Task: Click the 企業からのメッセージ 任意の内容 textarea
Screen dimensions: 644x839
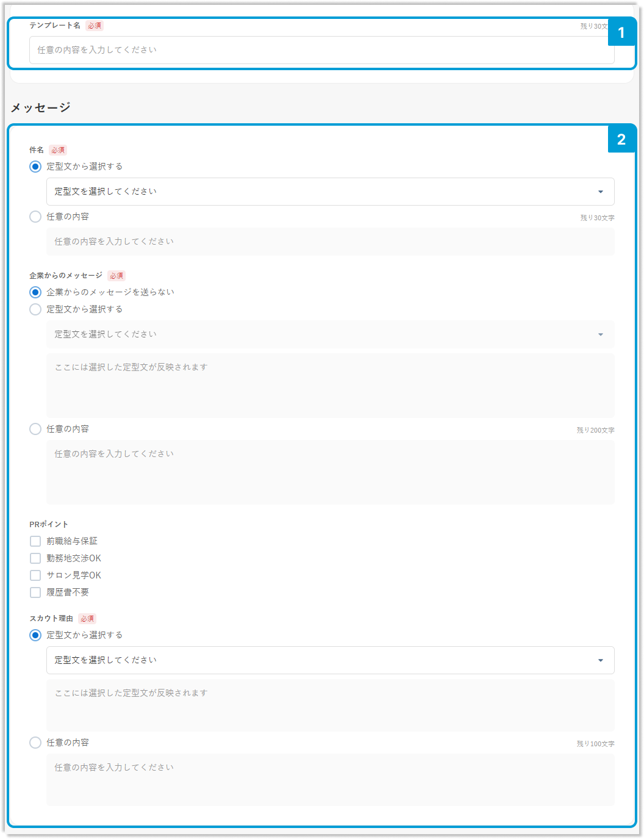Action: click(x=330, y=472)
